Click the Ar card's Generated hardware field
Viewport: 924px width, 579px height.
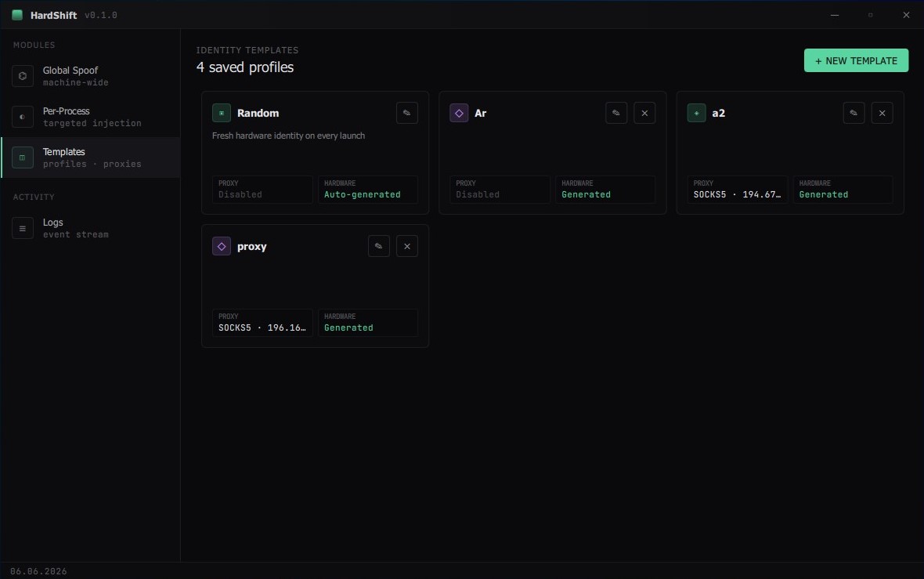pos(605,190)
